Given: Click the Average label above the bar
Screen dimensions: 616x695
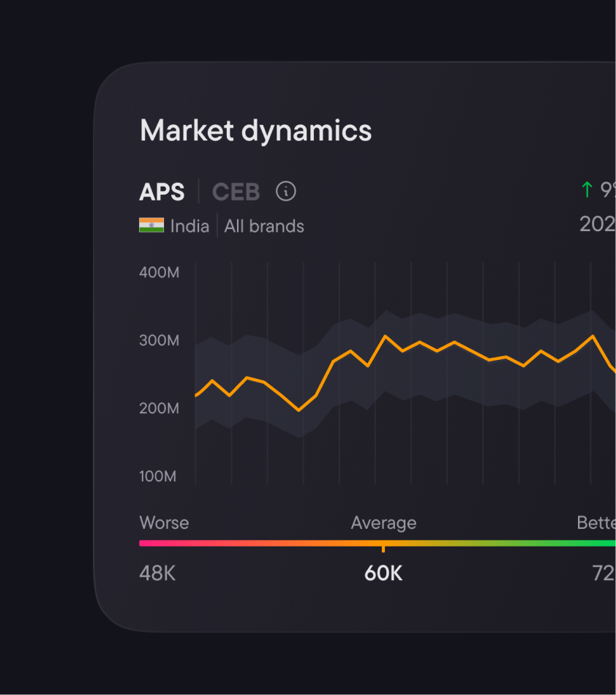Looking at the screenshot, I should click(x=383, y=523).
